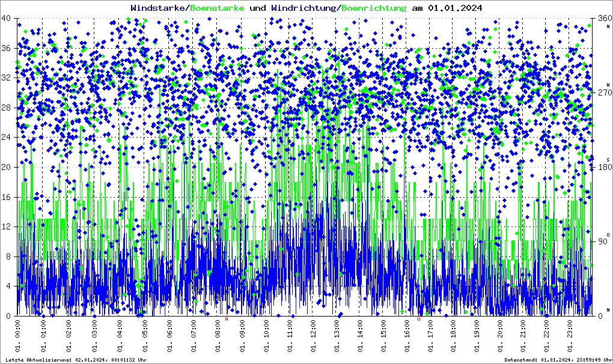This screenshot has width=613, height=364.
Task: Click the blue 'Windrichtung' title word
Action: [303, 8]
